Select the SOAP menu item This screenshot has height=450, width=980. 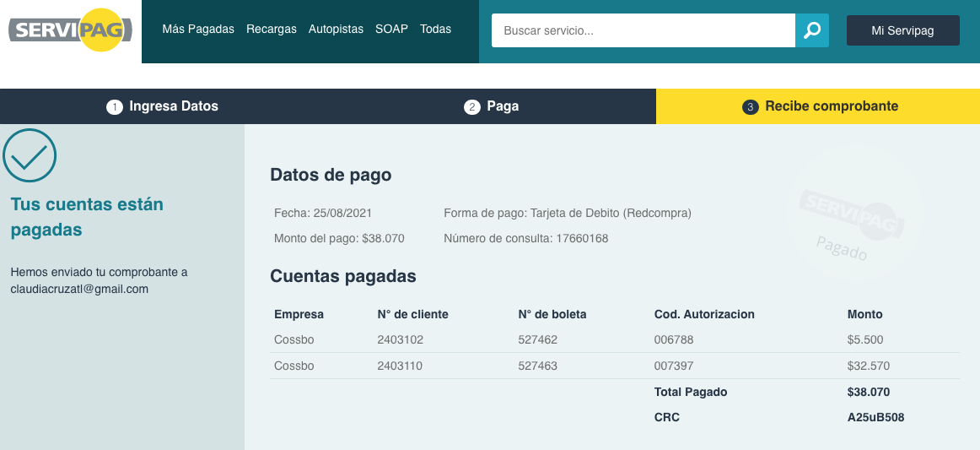(x=391, y=29)
